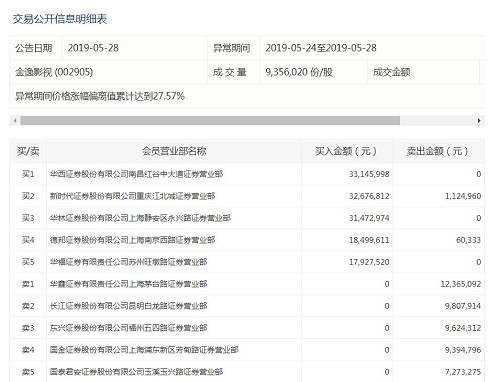Select the 卖3 row label
500x382 pixels.
tap(28, 328)
